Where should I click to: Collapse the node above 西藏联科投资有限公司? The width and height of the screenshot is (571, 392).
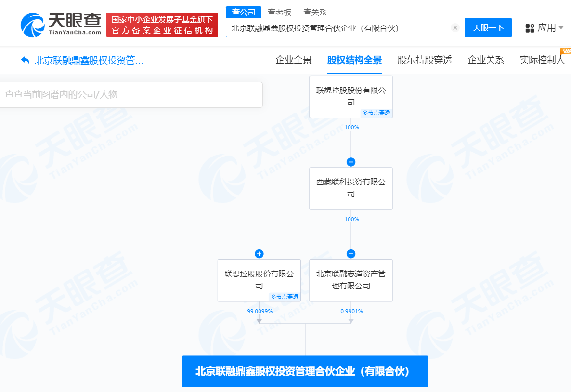click(x=350, y=162)
